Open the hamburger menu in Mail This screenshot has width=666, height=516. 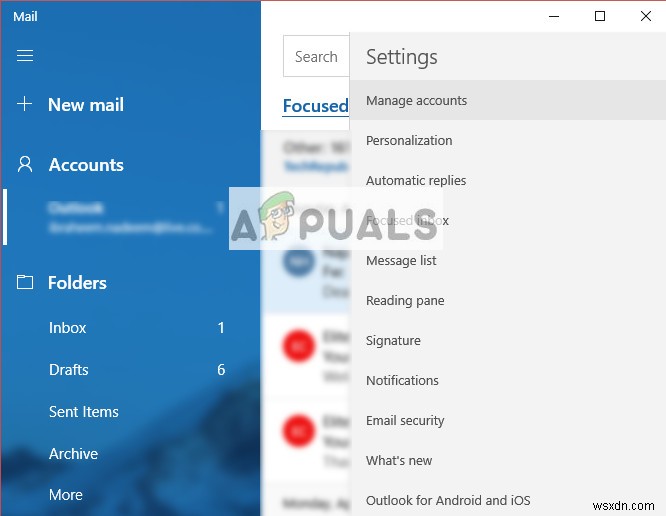[x=25, y=56]
